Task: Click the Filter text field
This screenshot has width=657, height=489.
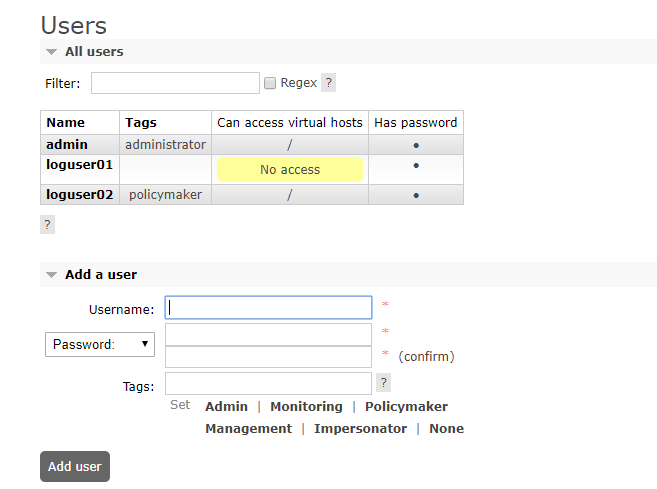Action: (x=175, y=83)
